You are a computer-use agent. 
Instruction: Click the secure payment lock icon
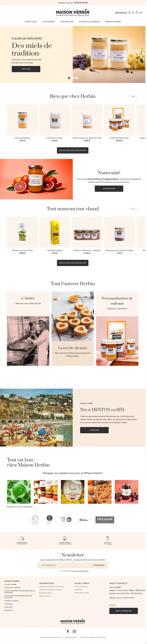(65, 538)
